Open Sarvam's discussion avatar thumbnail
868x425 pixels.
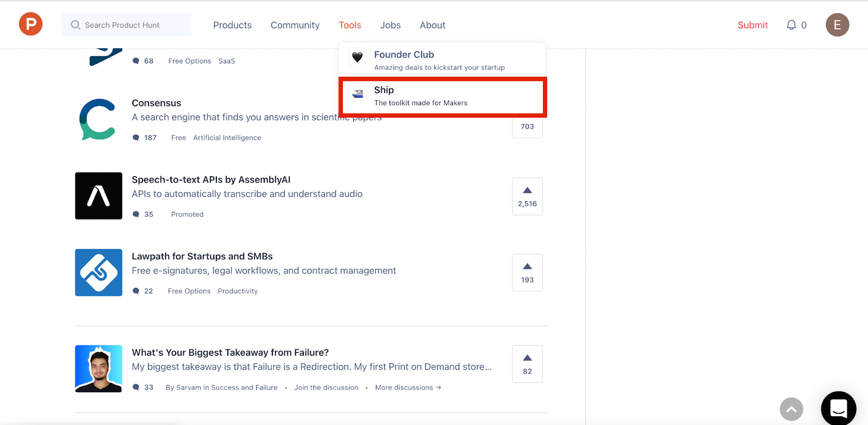(99, 369)
